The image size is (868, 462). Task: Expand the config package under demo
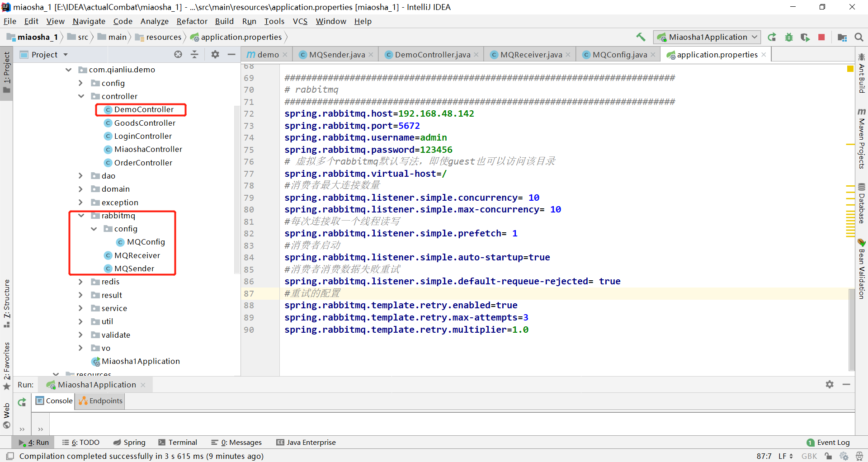(x=81, y=83)
